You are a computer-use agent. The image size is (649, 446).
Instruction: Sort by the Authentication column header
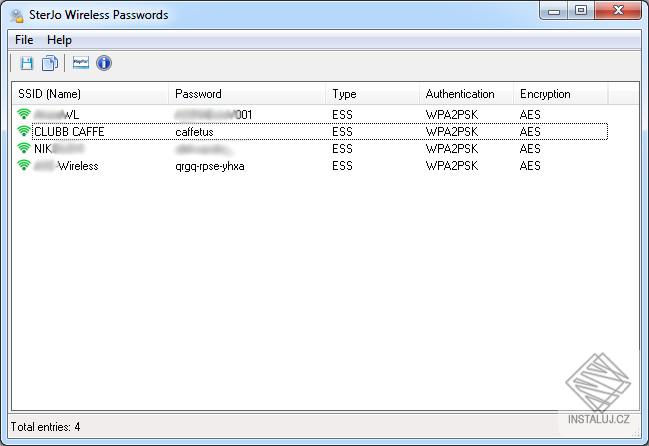(467, 94)
